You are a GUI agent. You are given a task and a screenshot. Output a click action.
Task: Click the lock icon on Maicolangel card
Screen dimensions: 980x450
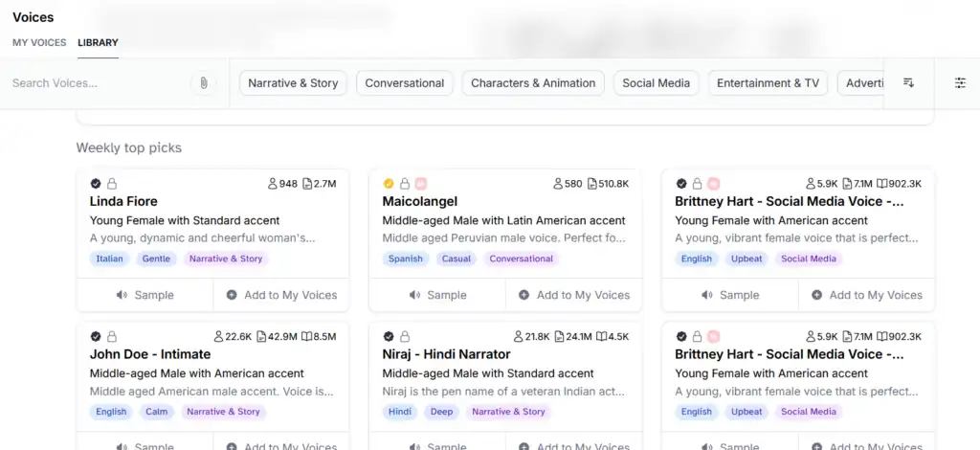point(405,184)
